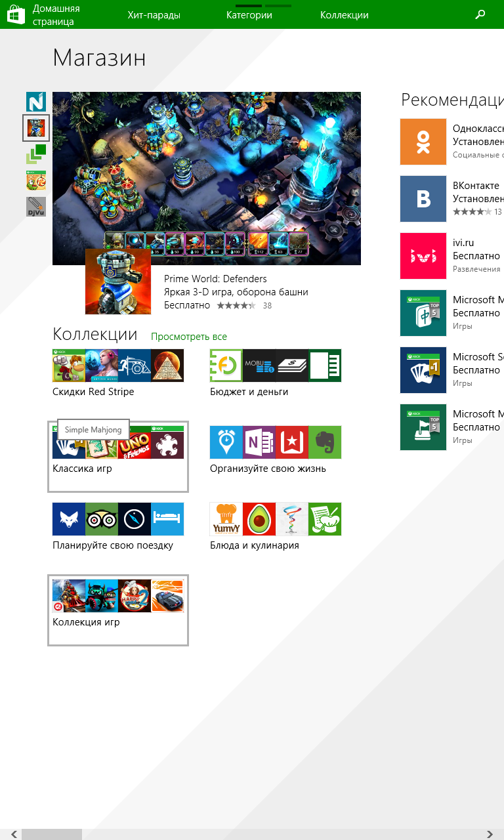
Task: Click the TripAdvisor owl icon
Action: [102, 519]
